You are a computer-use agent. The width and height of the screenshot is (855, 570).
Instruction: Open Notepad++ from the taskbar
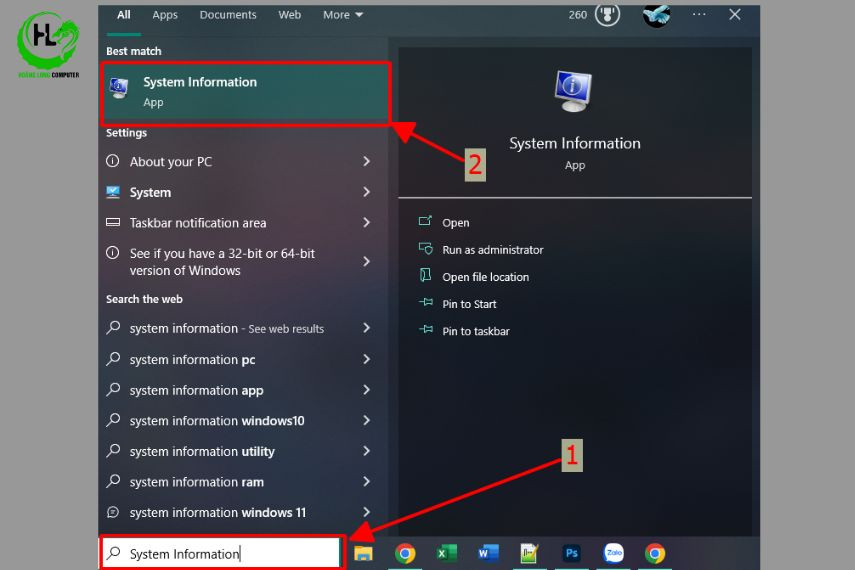529,554
